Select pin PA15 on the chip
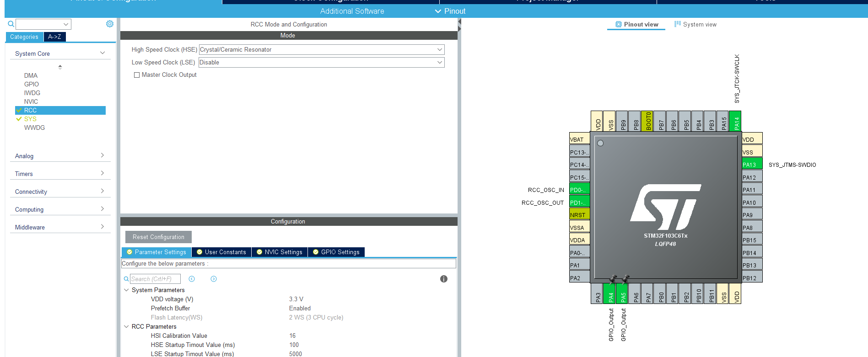868x357 pixels. click(722, 121)
